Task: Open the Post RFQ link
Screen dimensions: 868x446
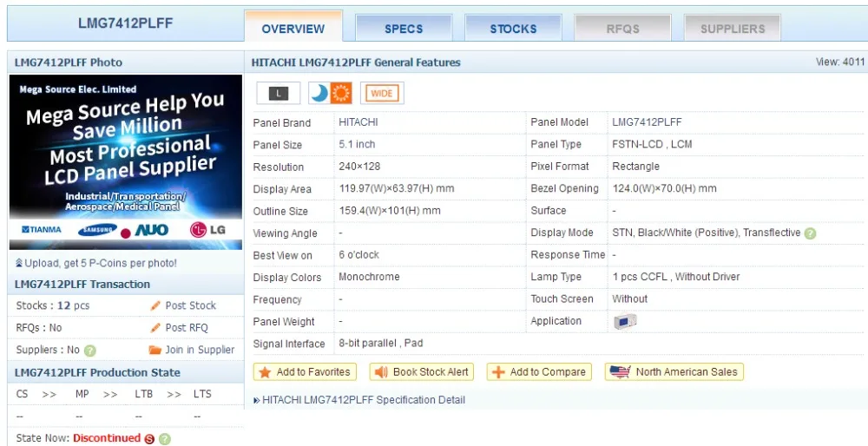Action: (x=187, y=328)
